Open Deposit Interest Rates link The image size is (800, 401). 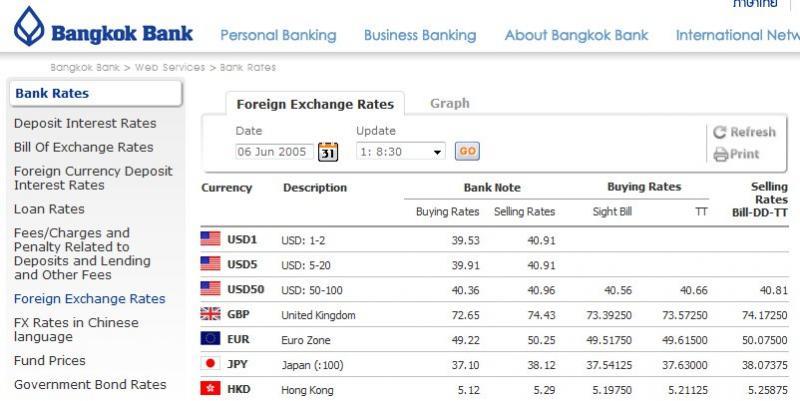pos(85,123)
